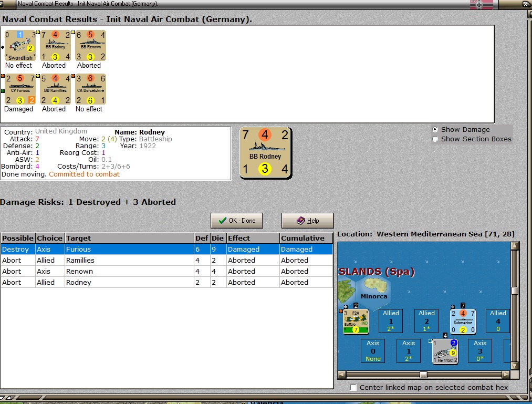This screenshot has width=532, height=404.
Task: Click the mini-map scroll down arrow
Action: coord(515,366)
